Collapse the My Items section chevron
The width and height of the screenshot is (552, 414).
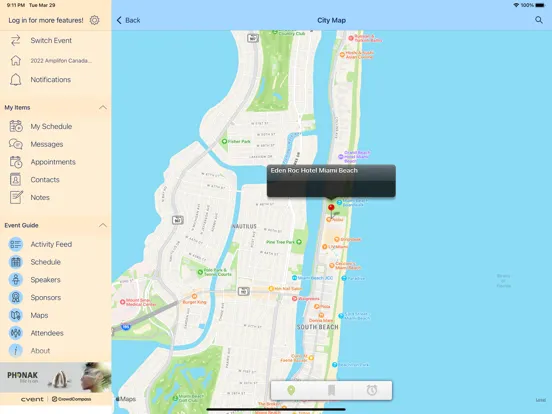(103, 107)
